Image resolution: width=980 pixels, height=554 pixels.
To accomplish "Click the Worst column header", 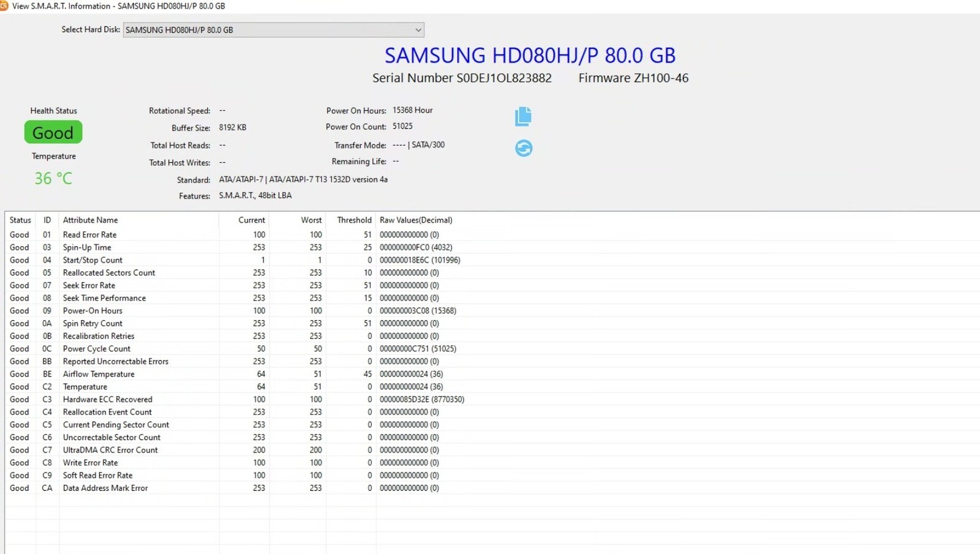I will (x=298, y=220).
